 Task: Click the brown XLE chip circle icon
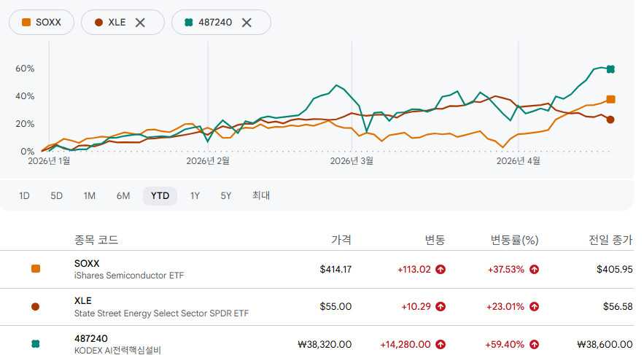coord(98,23)
